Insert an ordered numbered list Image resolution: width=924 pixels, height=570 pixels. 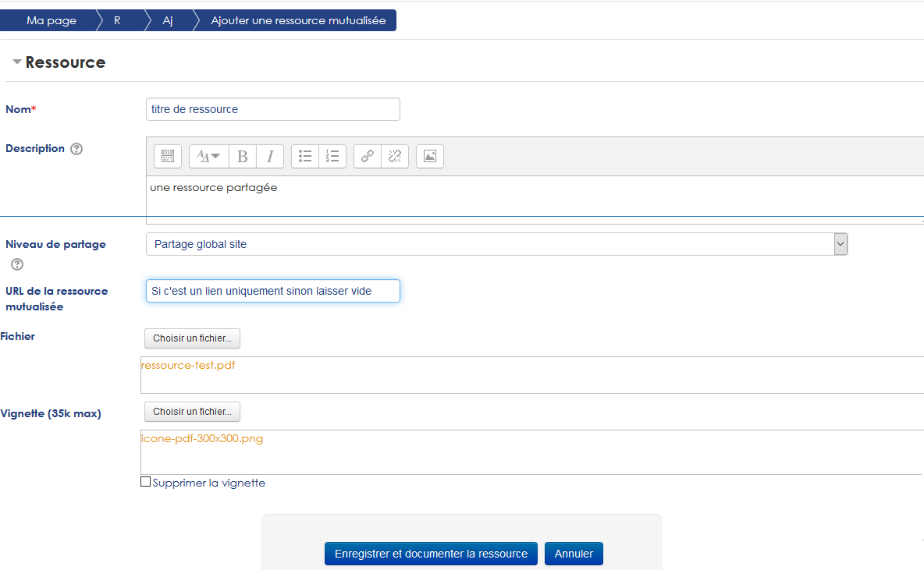tap(332, 156)
